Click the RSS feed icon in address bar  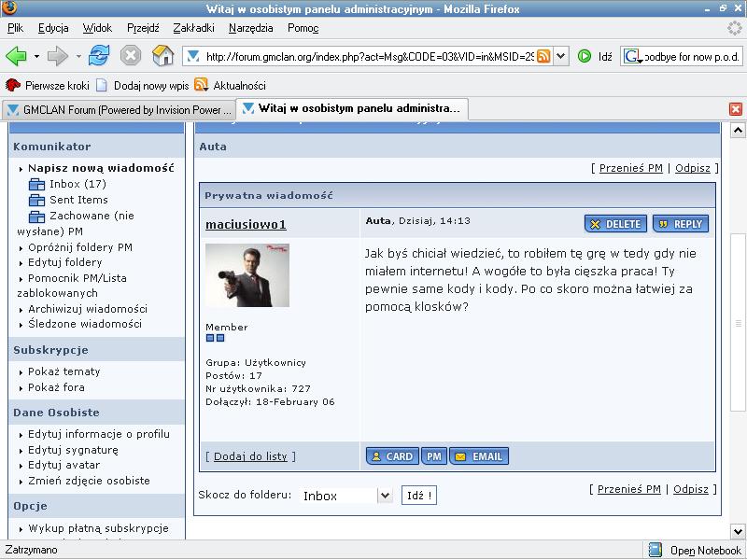[x=543, y=56]
